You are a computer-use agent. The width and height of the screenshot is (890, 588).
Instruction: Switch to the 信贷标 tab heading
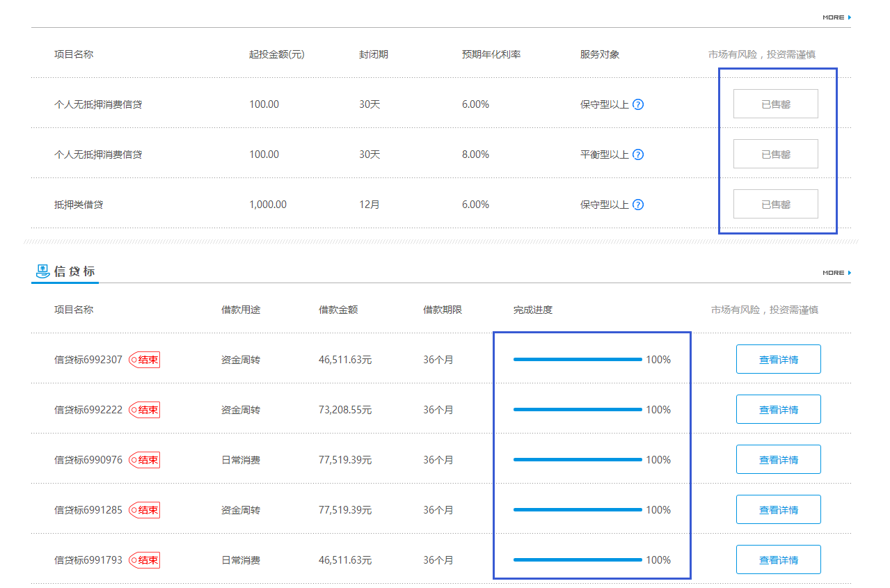tap(74, 271)
